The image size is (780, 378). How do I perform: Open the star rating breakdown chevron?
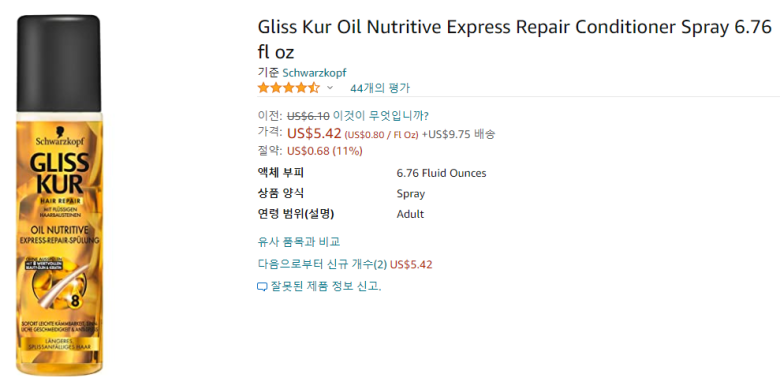329,88
